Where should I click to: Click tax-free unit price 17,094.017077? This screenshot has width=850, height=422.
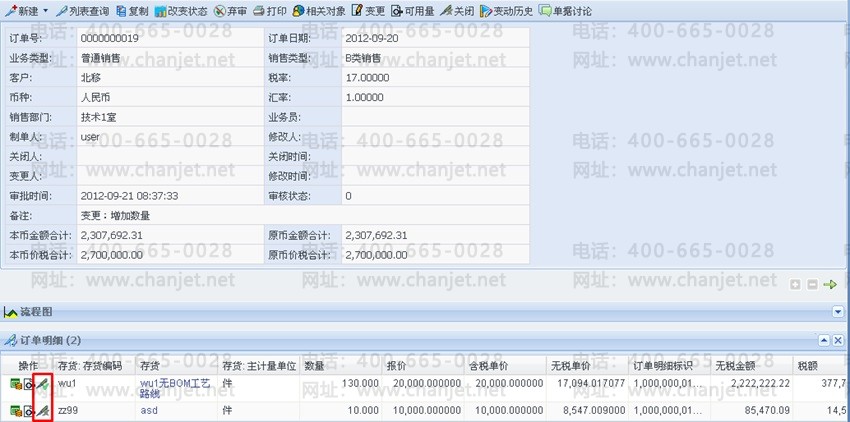point(591,383)
